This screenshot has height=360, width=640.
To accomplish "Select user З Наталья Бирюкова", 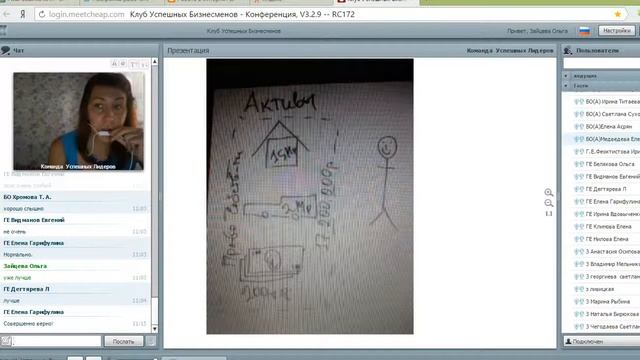I will click(x=612, y=314).
